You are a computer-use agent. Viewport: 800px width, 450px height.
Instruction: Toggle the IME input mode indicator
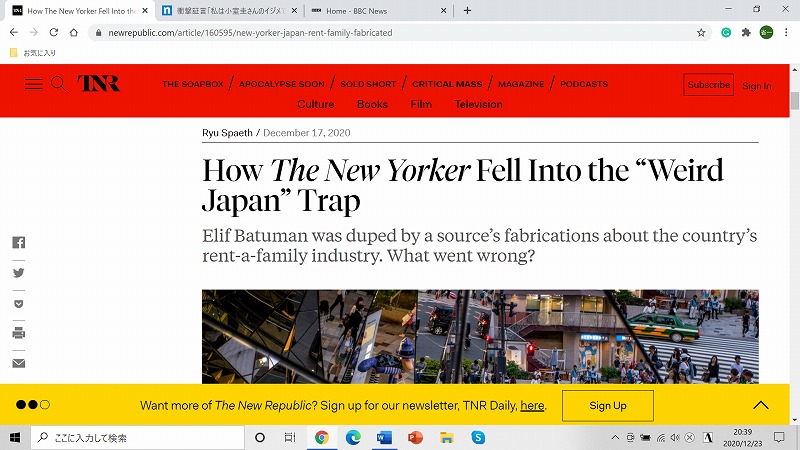tap(708, 437)
